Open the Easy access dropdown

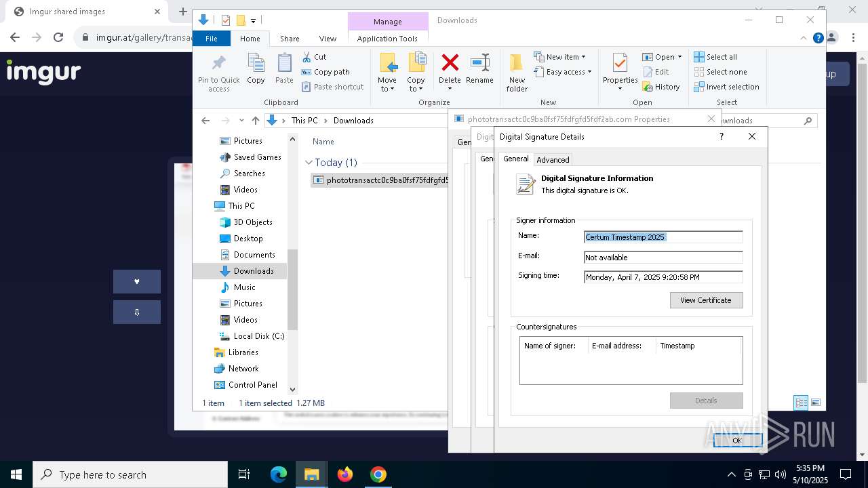pyautogui.click(x=563, y=72)
